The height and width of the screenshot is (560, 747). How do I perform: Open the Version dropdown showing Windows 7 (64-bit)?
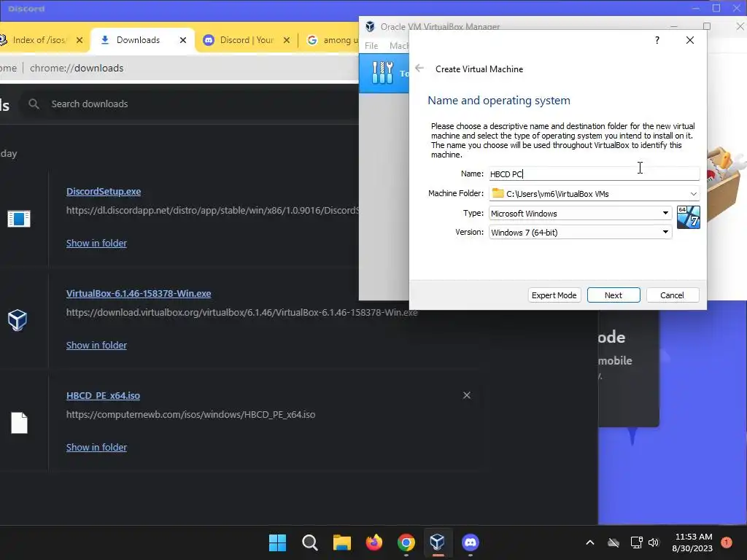pos(580,233)
